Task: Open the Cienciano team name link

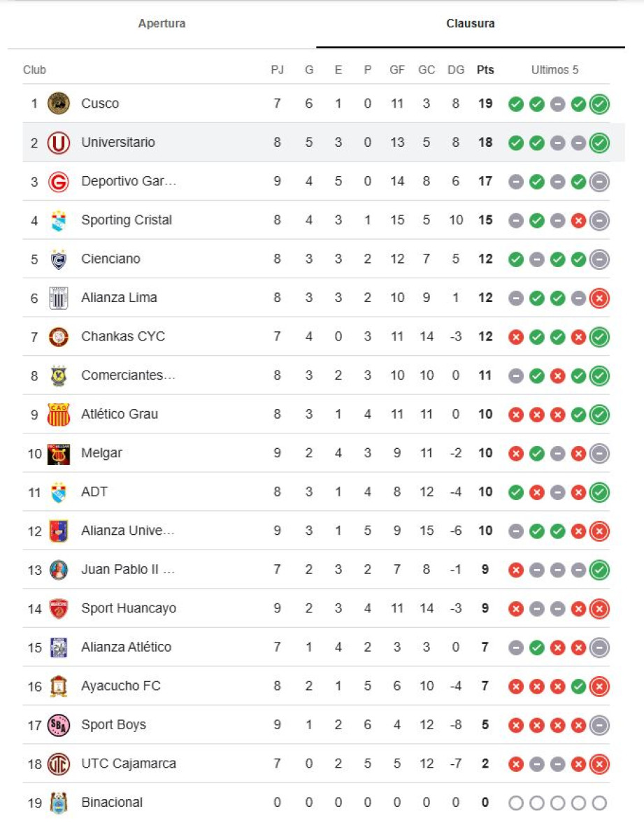Action: tap(110, 259)
